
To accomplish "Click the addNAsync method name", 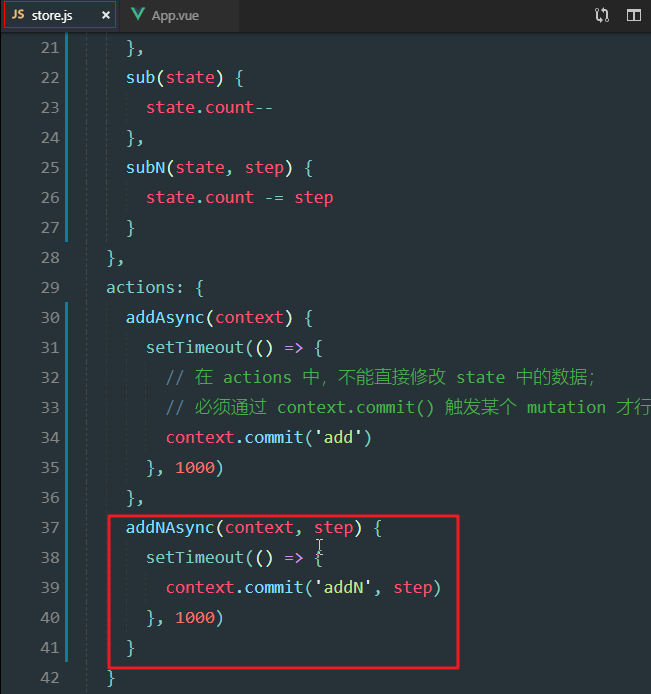I will [170, 527].
